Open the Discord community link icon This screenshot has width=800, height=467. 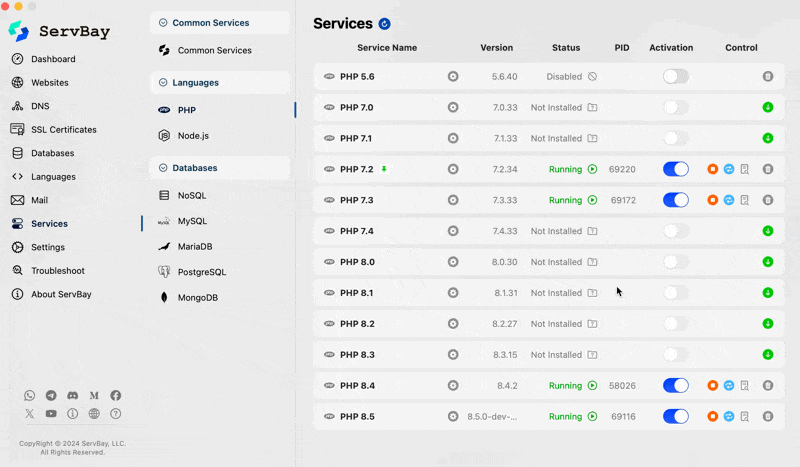(72, 396)
